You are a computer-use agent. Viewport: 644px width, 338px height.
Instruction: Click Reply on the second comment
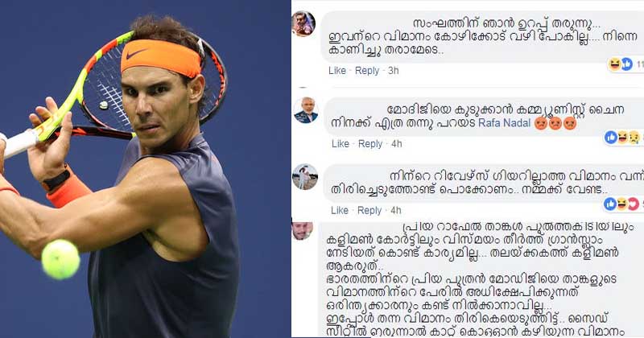[x=370, y=144]
